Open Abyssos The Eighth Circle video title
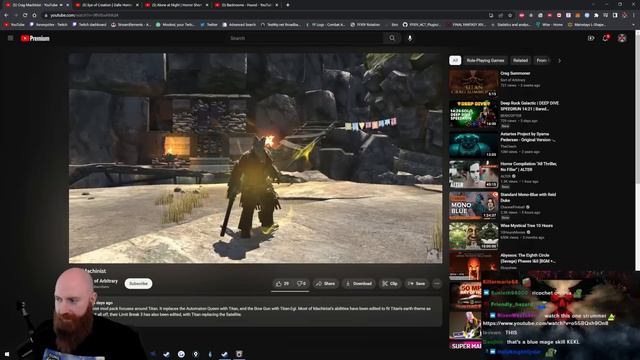Screen dimensions: 640x360 pyautogui.click(x=527, y=258)
